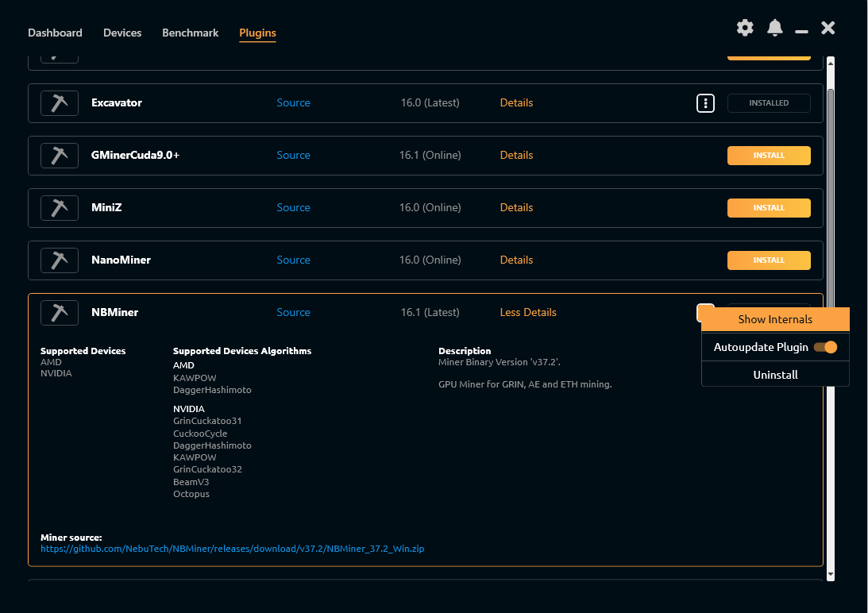868x613 pixels.
Task: Expand MiniZ Details
Action: click(x=516, y=207)
